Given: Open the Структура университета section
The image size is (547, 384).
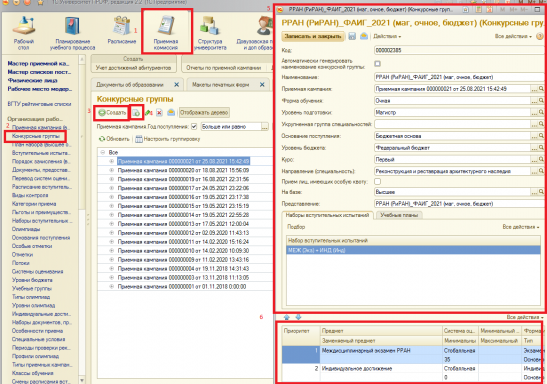Looking at the screenshot, I should [x=210, y=33].
